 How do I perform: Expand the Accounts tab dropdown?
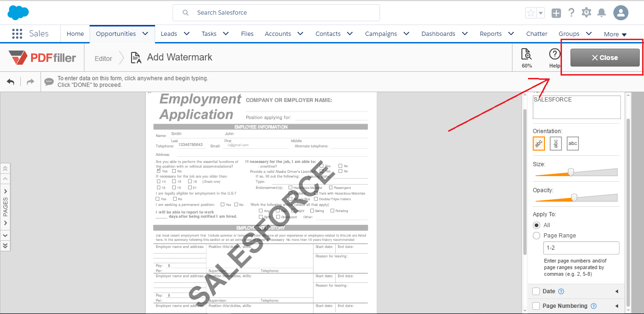(300, 34)
